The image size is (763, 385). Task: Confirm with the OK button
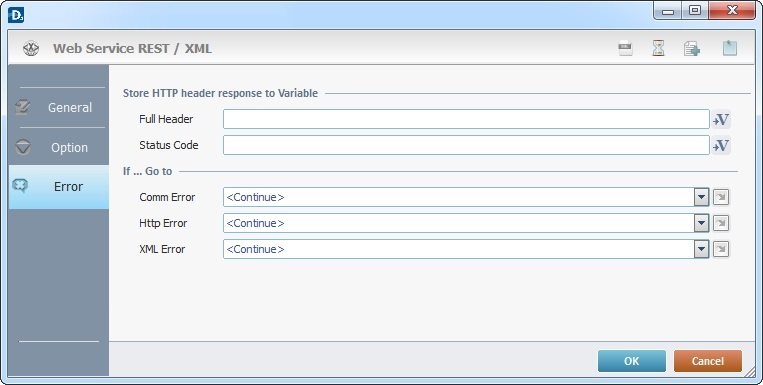point(632,361)
